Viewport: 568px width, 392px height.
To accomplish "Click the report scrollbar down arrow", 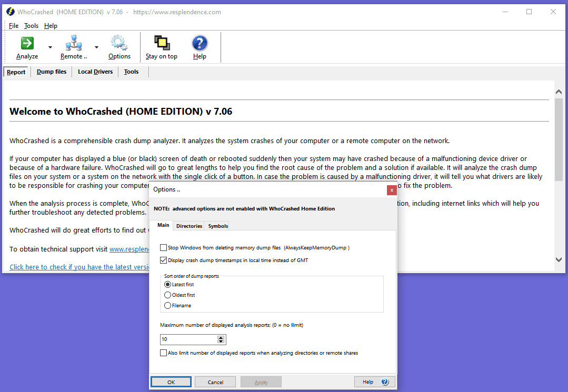I will (559, 259).
